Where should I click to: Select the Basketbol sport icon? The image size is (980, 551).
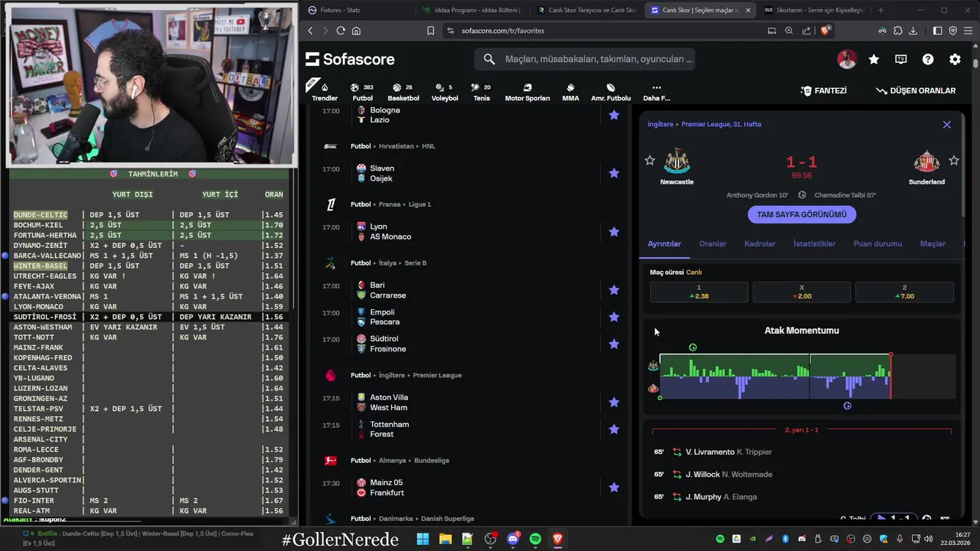point(403,92)
